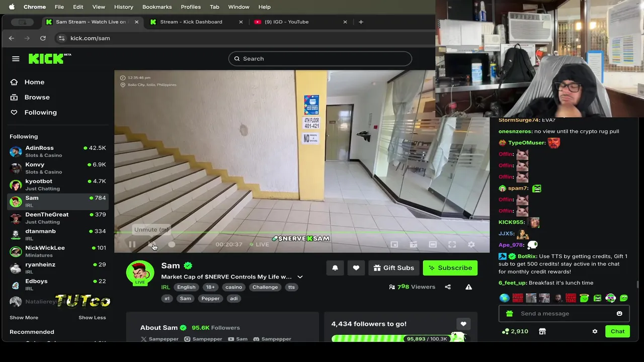Open the video player settings gear

pos(471,244)
